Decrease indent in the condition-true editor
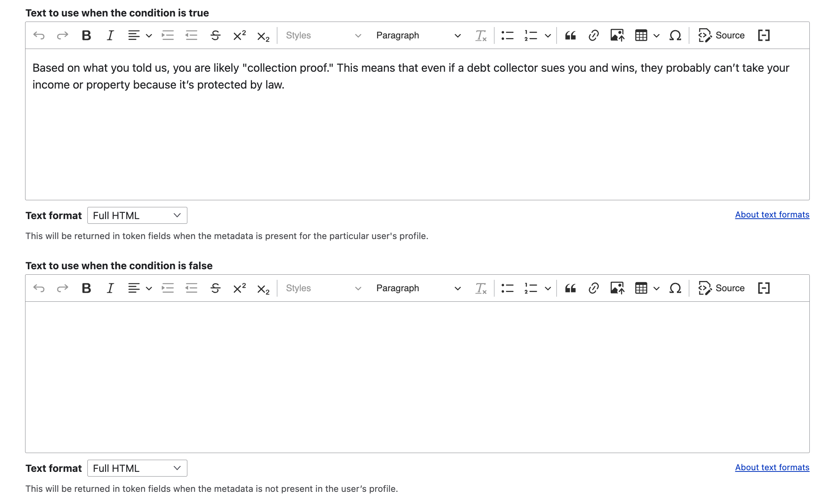Viewport: 838px width, 504px height. tap(191, 36)
